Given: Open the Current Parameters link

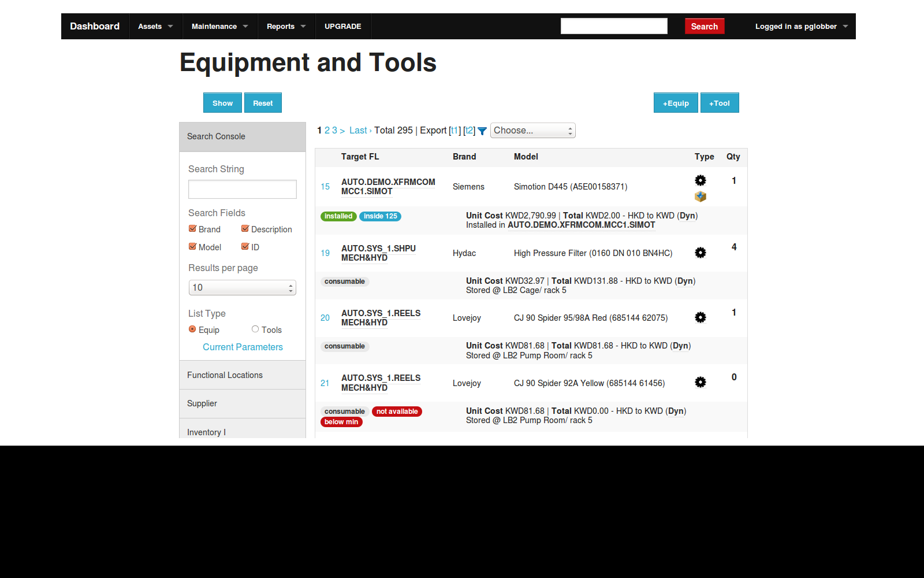Looking at the screenshot, I should (x=243, y=347).
